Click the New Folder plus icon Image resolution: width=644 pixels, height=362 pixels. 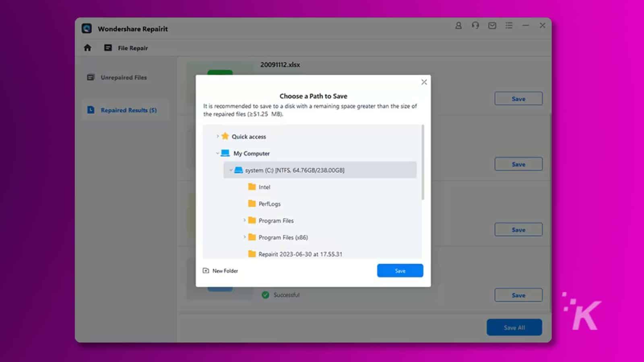(x=206, y=271)
